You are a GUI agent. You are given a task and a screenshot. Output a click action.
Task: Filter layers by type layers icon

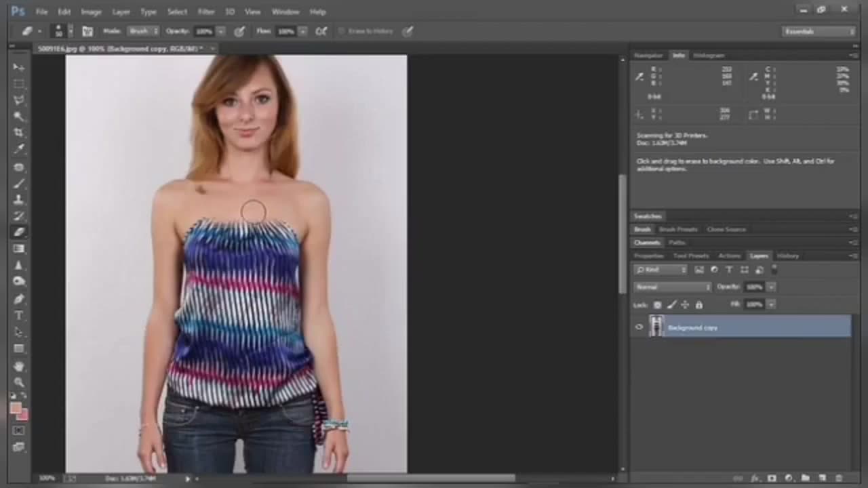(x=729, y=270)
